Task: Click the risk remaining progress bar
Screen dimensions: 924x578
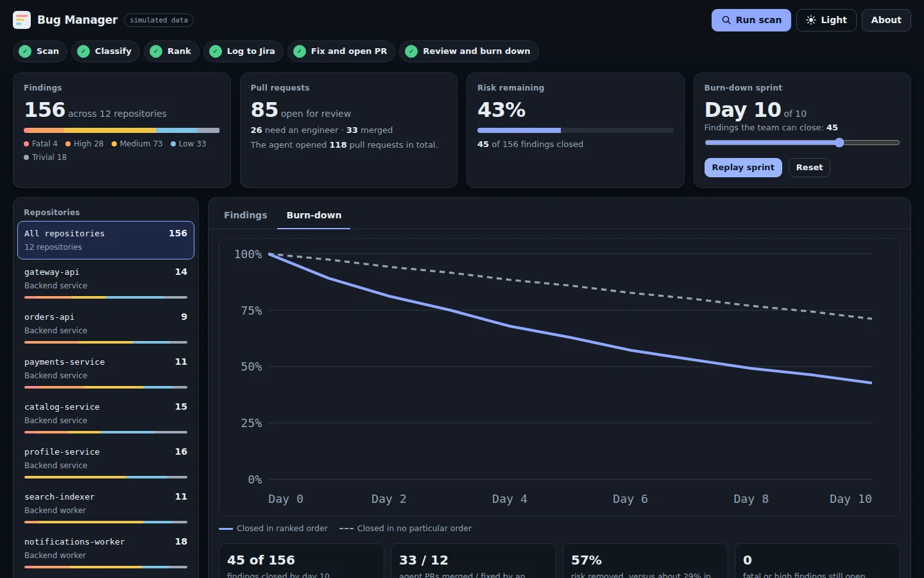Action: [575, 130]
